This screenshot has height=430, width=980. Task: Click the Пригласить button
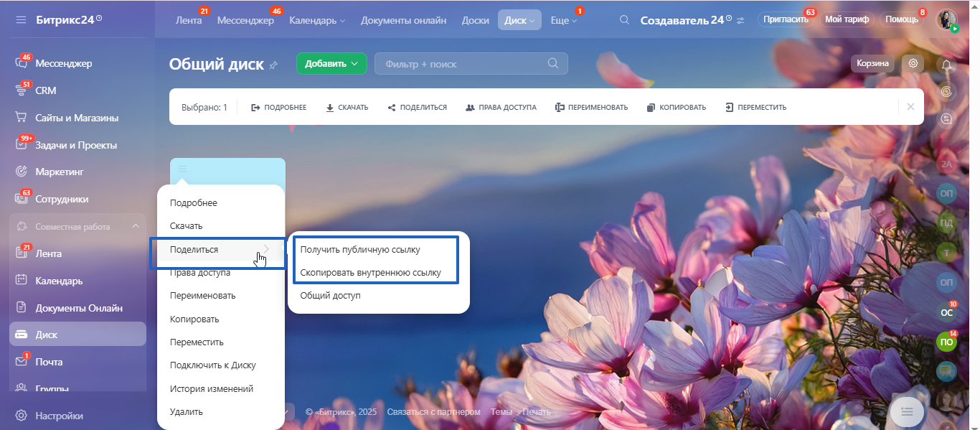(786, 19)
